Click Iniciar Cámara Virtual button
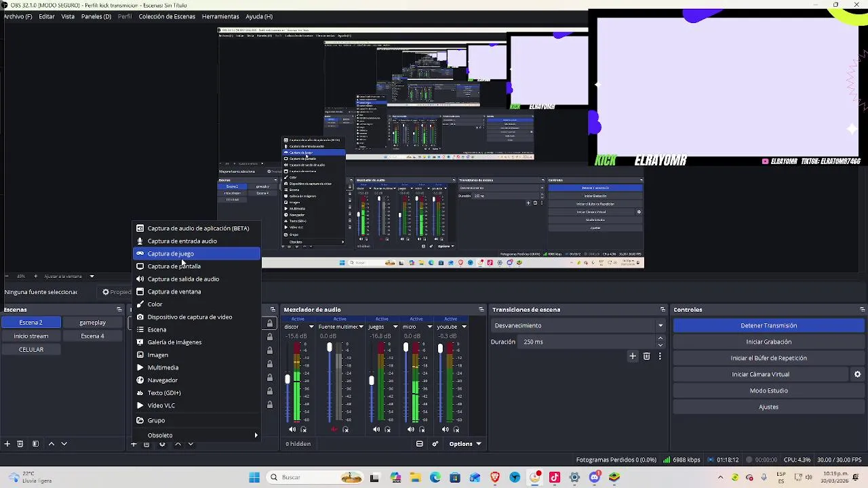Viewport: 868px width, 488px height. [x=760, y=374]
